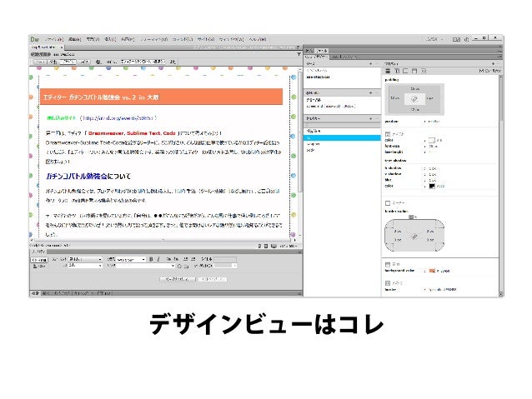The height and width of the screenshot is (399, 532).
Task: Add a CSS property with plus icon
Action: 493,64
